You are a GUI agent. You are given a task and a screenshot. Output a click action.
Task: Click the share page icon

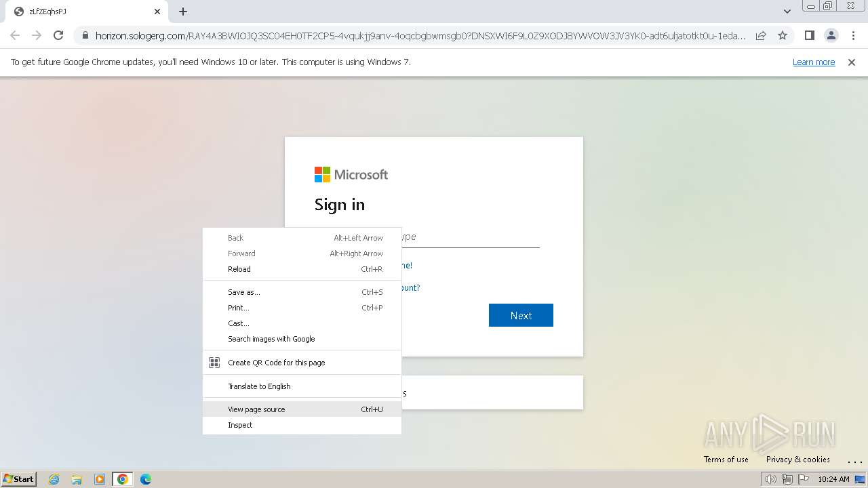coord(761,35)
